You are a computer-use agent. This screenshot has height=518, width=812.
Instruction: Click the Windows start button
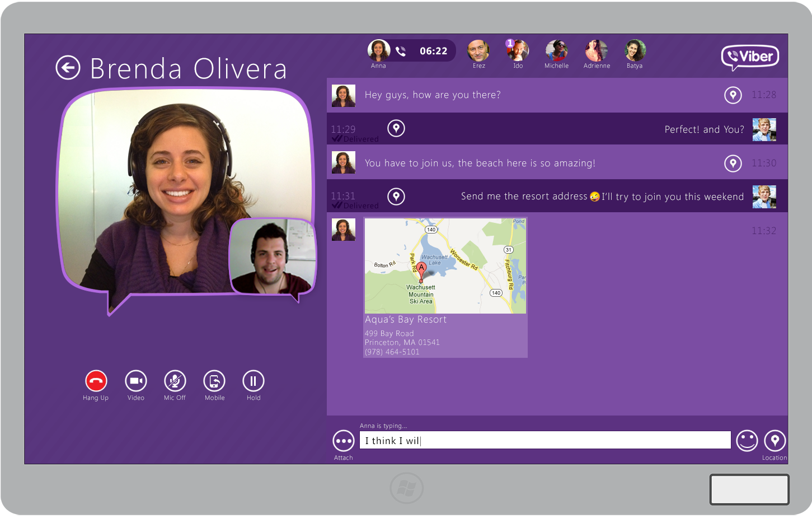[406, 488]
